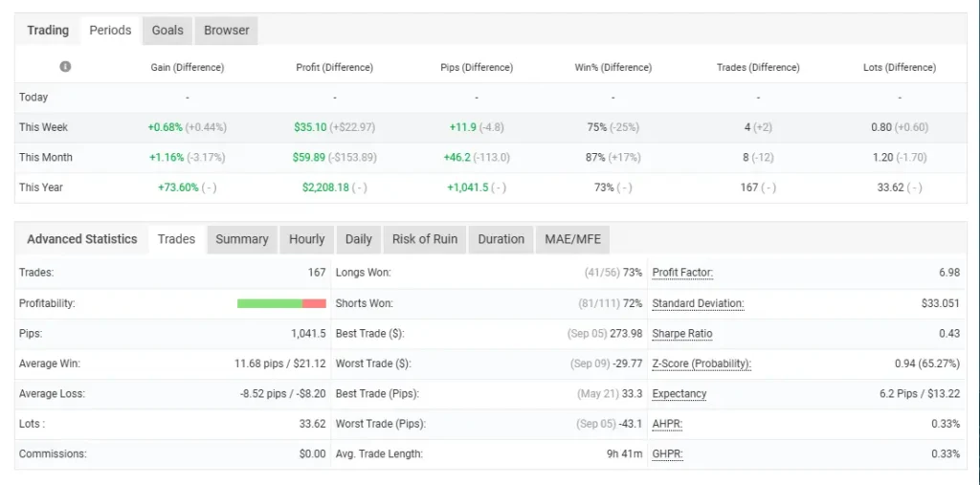Select the Periods tab
The width and height of the screenshot is (980, 485).
click(110, 31)
